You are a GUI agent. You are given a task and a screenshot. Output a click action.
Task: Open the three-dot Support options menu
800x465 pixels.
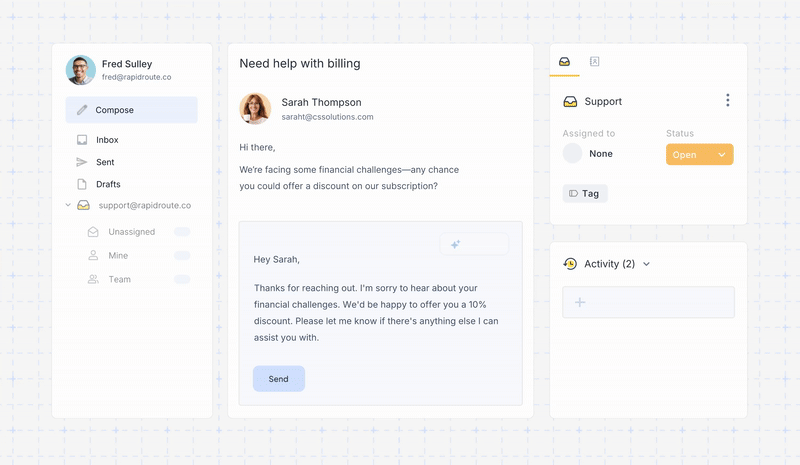tap(727, 100)
